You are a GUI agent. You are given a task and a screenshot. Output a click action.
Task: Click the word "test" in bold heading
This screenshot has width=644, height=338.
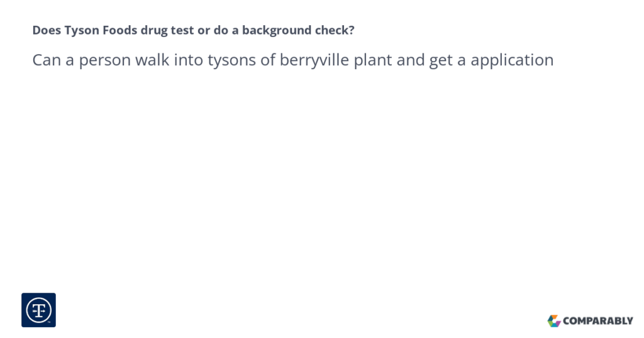point(182,31)
